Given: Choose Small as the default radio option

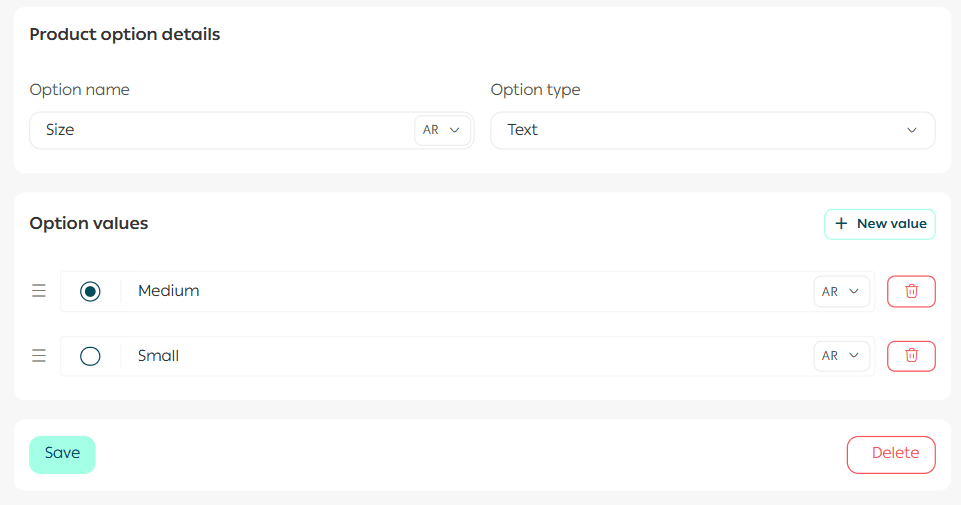Looking at the screenshot, I should point(90,356).
